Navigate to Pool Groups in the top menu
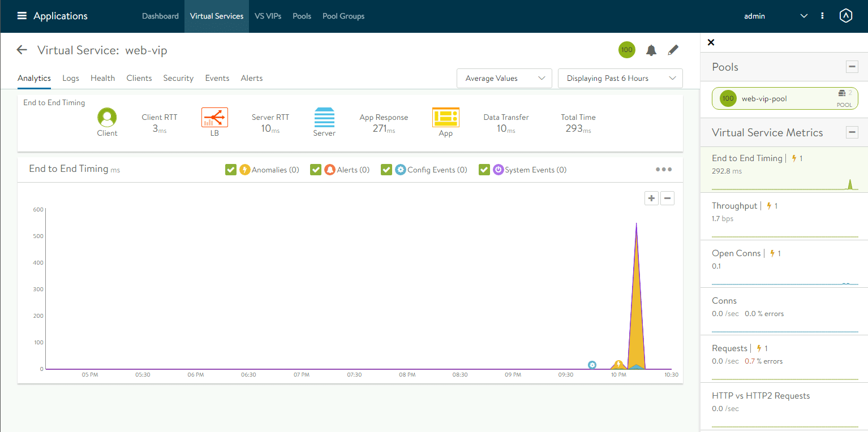The width and height of the screenshot is (868, 432). [x=343, y=16]
